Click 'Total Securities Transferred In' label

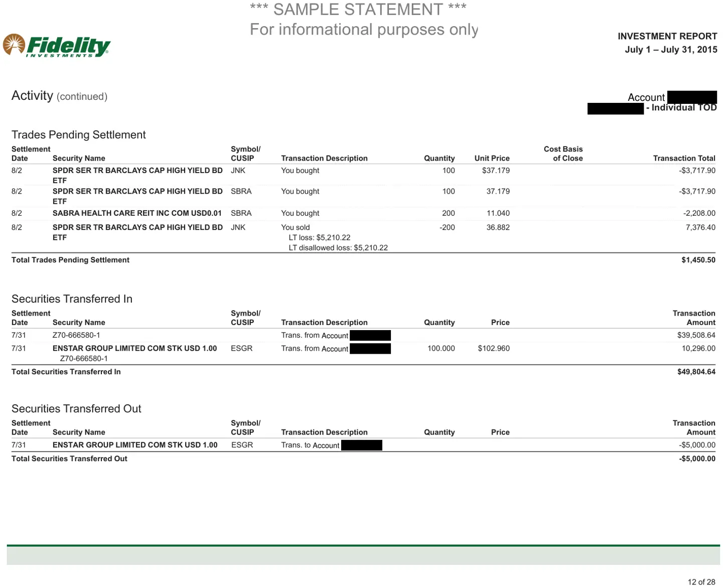click(x=66, y=372)
